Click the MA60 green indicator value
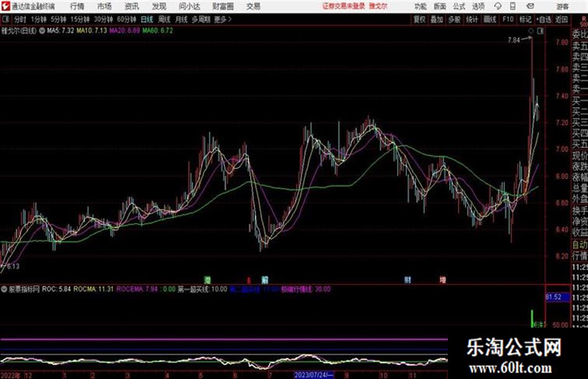 [x=157, y=30]
